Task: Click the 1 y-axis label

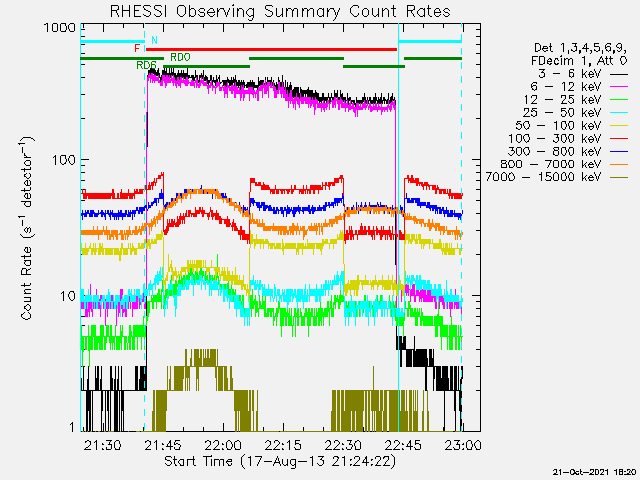Action: coord(72,427)
